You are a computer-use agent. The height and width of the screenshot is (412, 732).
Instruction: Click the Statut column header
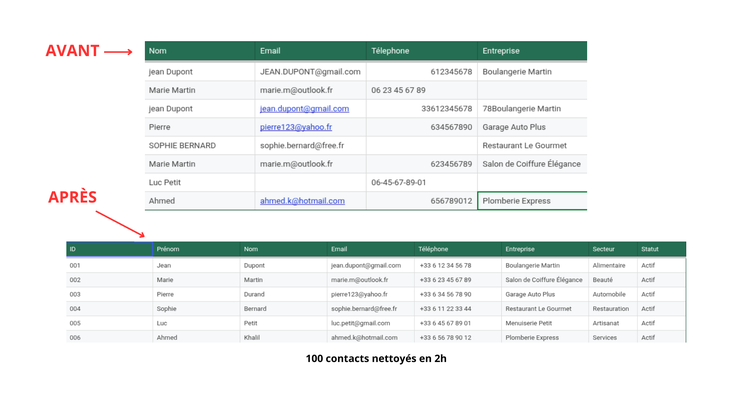coord(650,249)
